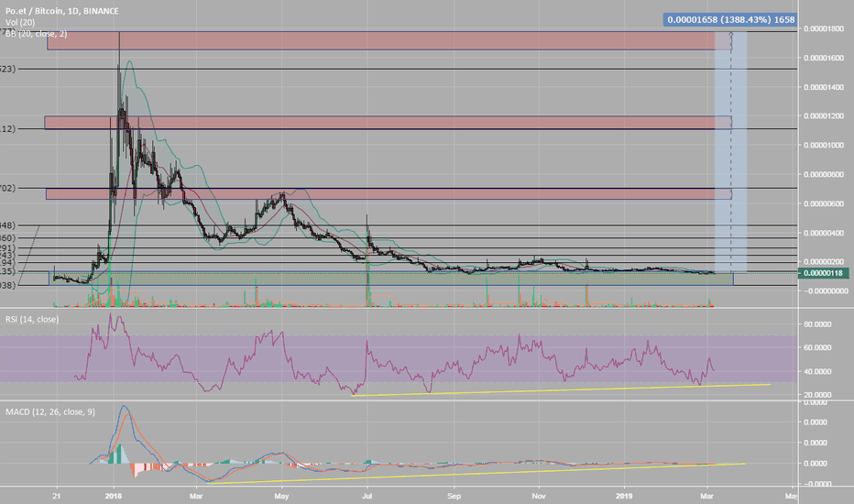Click the 2018 label on time axis
The width and height of the screenshot is (854, 504).
click(114, 496)
